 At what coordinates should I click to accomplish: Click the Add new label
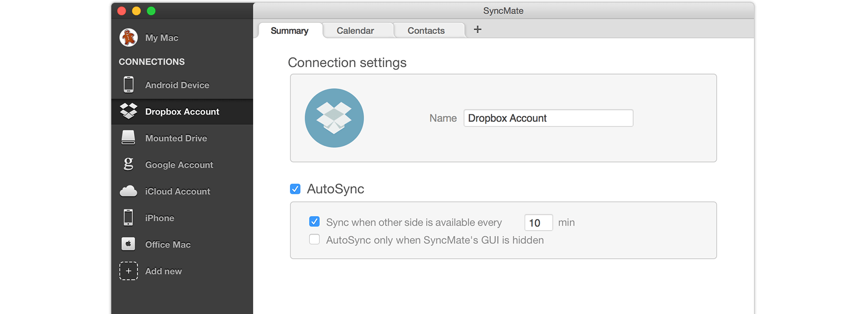(163, 271)
